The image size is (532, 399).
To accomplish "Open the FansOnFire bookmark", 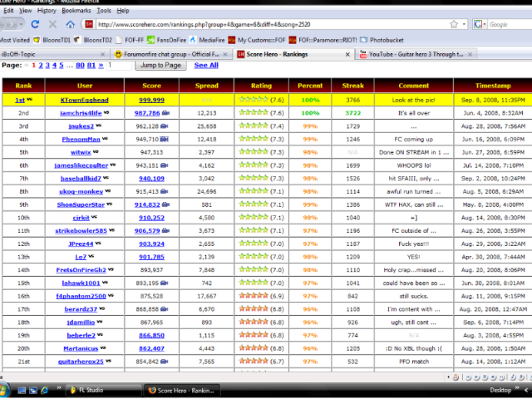I will pos(167,40).
